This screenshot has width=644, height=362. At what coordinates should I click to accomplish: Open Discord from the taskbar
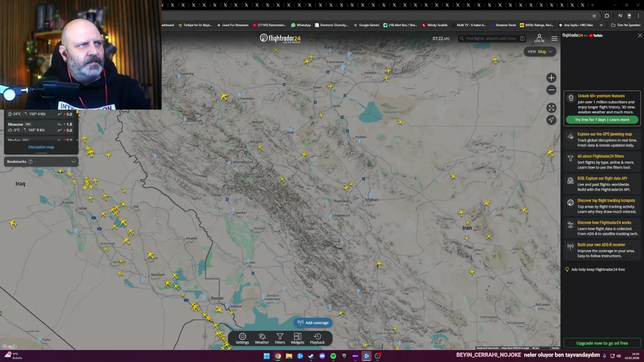[x=322, y=356]
